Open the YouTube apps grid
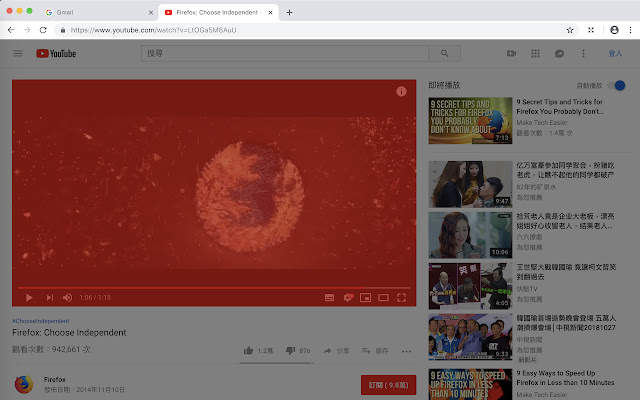The width and height of the screenshot is (640, 400). (x=535, y=53)
